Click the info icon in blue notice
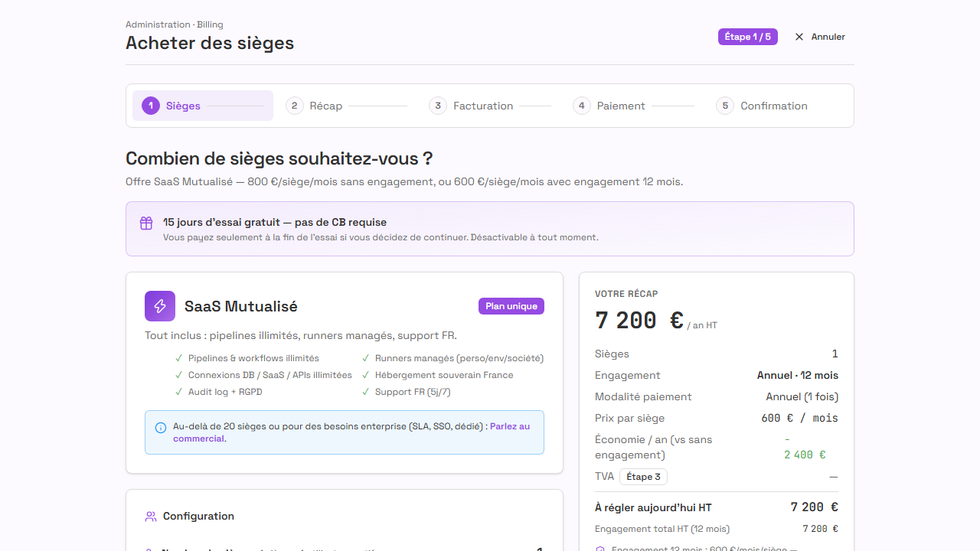 pos(161,428)
